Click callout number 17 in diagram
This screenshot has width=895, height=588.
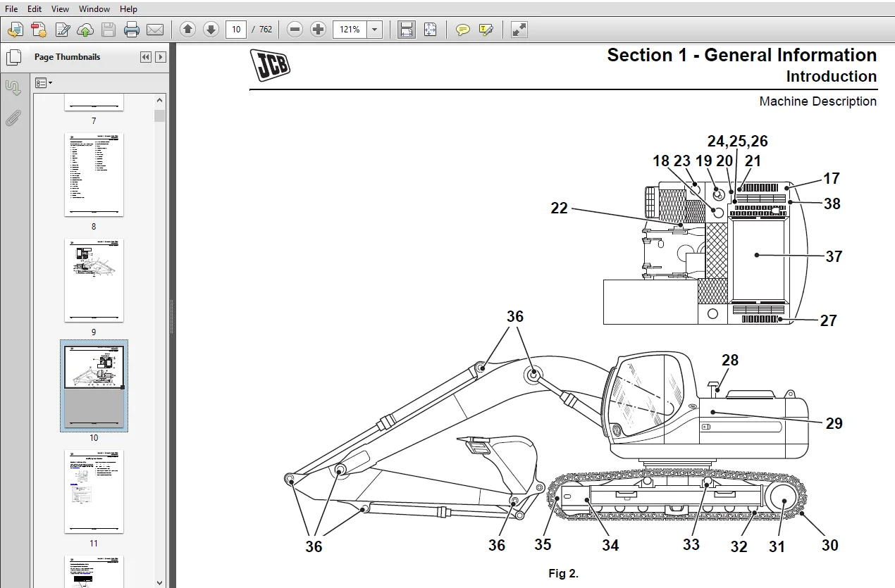(832, 179)
